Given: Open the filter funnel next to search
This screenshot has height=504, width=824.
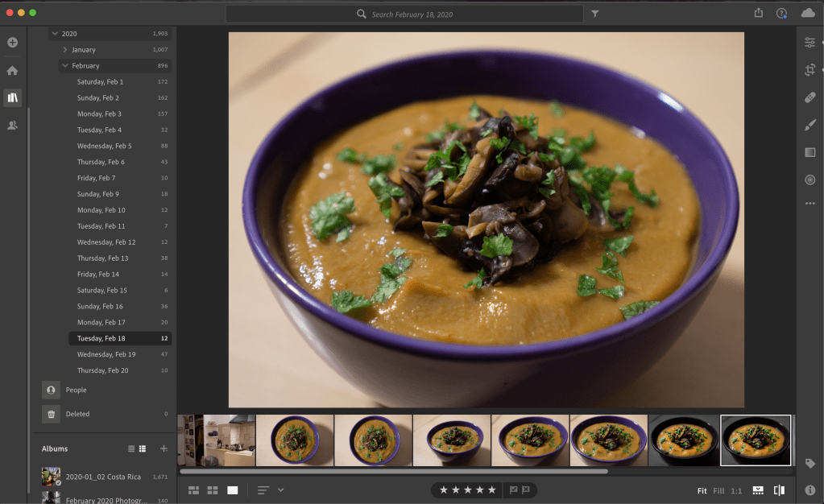Looking at the screenshot, I should pyautogui.click(x=595, y=14).
